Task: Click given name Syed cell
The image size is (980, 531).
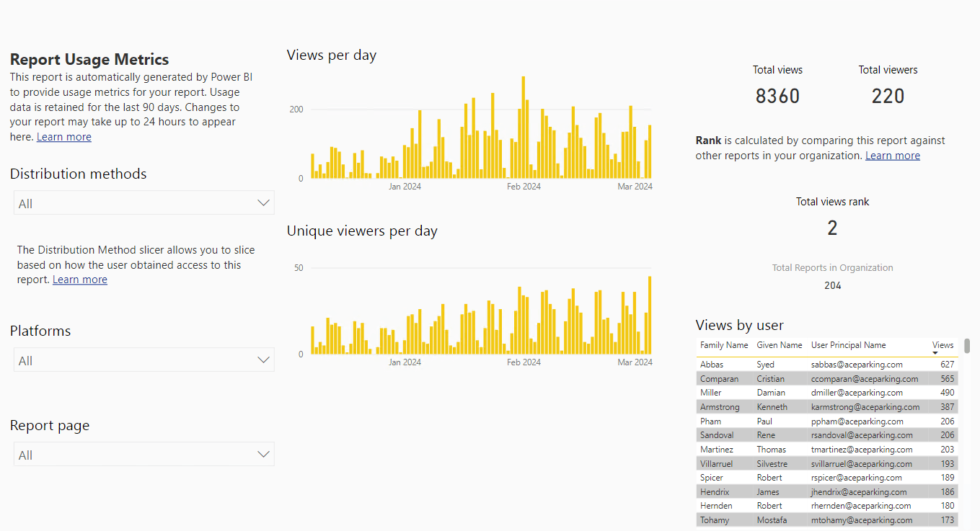Action: (x=765, y=365)
